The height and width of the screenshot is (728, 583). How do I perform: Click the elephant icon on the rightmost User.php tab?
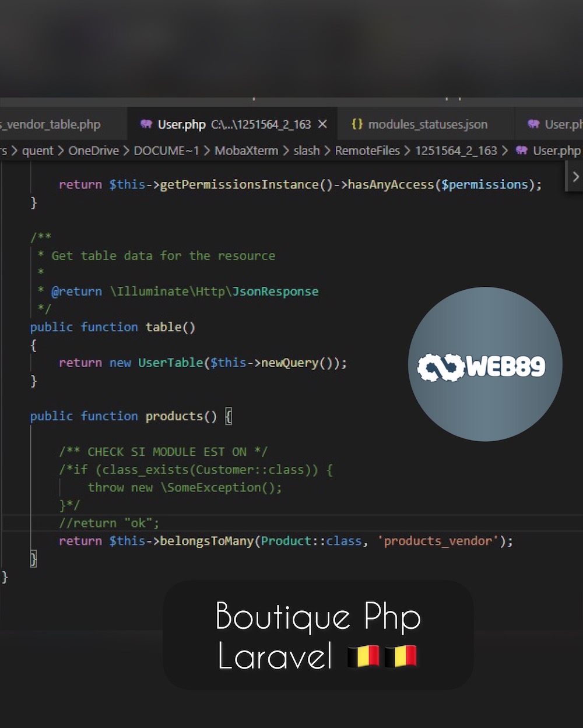(x=533, y=124)
